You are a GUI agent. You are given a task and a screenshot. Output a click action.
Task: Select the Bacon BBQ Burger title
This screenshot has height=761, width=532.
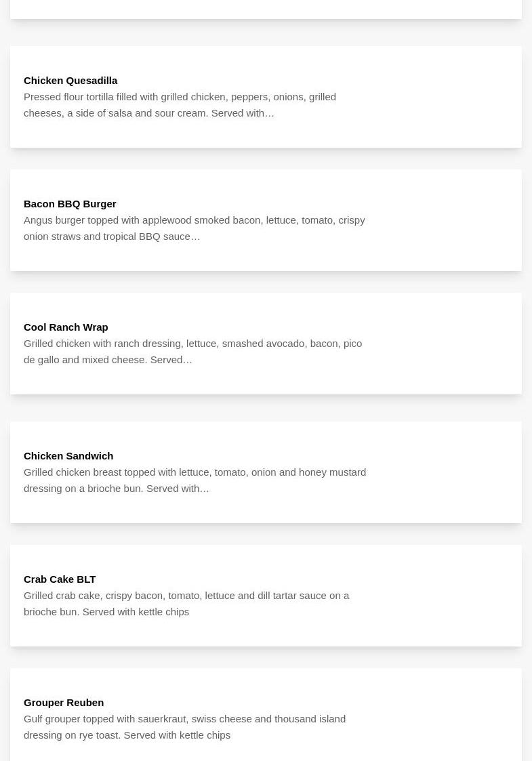tap(70, 204)
